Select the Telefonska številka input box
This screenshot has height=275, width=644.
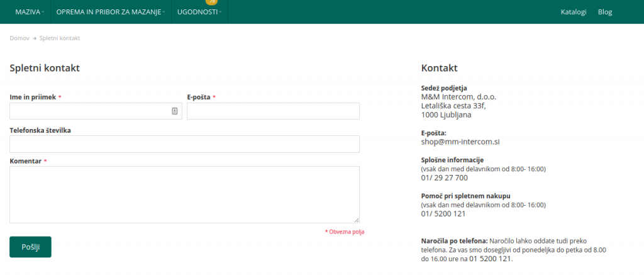(x=184, y=144)
